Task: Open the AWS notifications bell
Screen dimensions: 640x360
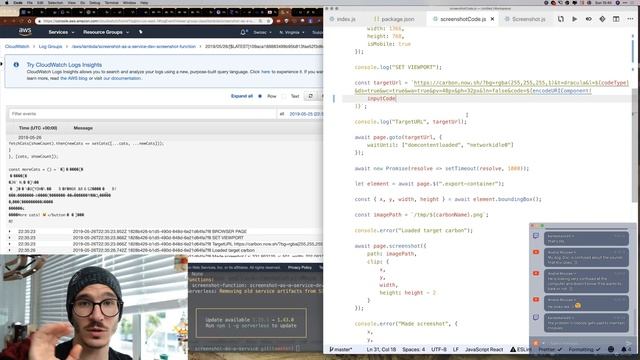Action: tap(243, 32)
